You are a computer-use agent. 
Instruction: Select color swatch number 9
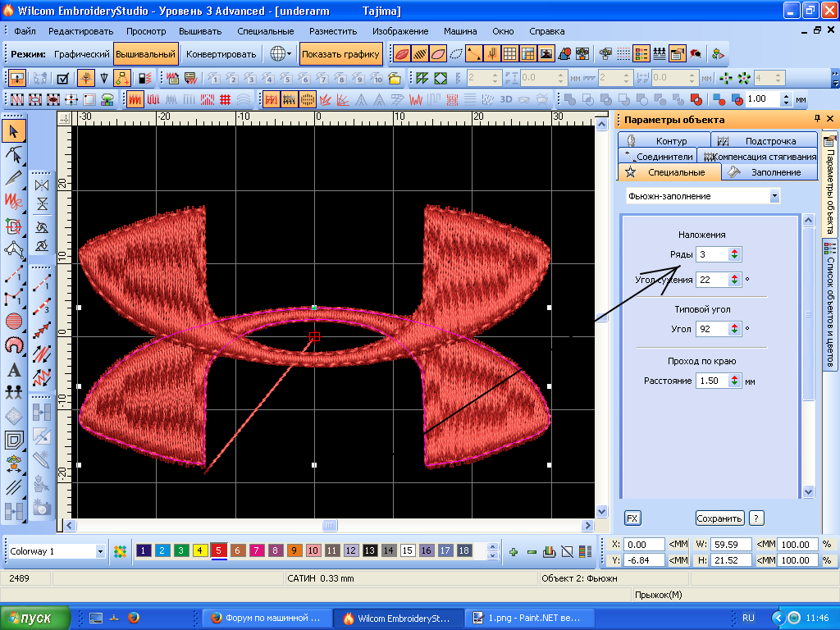pyautogui.click(x=294, y=550)
